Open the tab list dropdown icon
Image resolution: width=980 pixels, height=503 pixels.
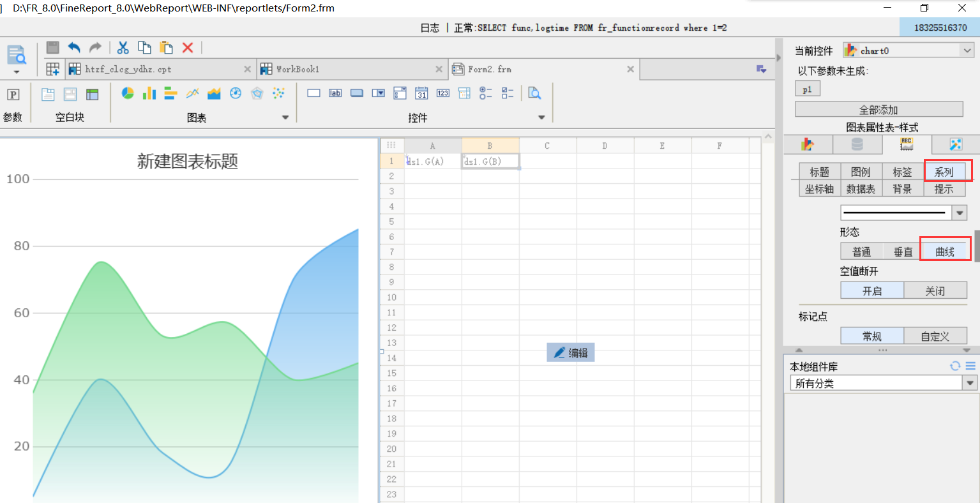coord(761,69)
